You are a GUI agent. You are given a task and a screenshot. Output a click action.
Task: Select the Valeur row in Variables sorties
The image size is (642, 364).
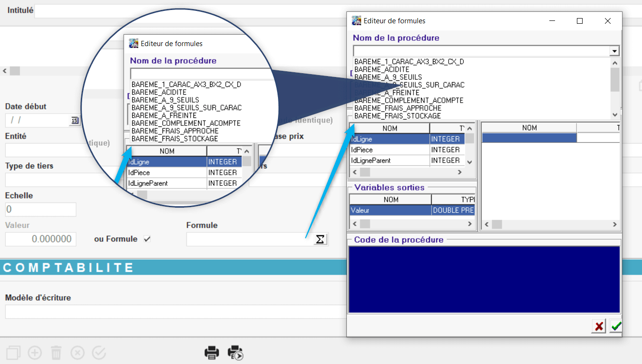(390, 210)
